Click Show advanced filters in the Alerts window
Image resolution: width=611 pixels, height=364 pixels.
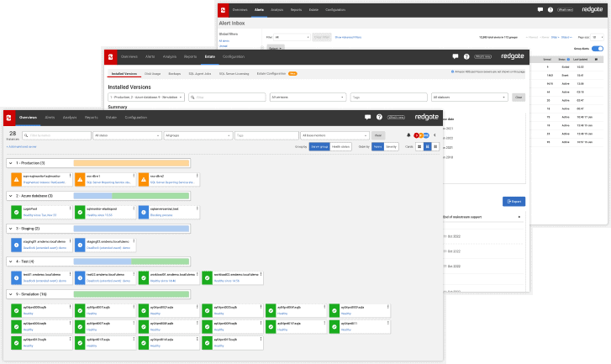348,38
